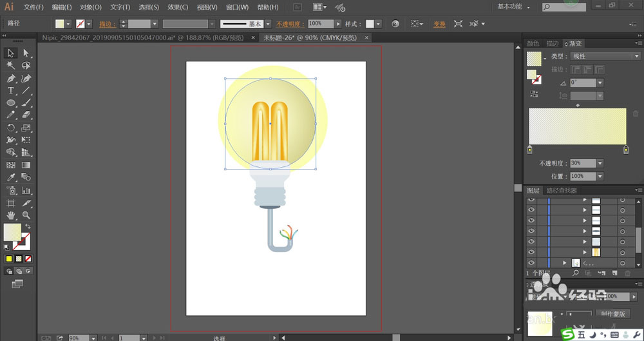Open the gradient angle 0° dropdown

pos(600,83)
